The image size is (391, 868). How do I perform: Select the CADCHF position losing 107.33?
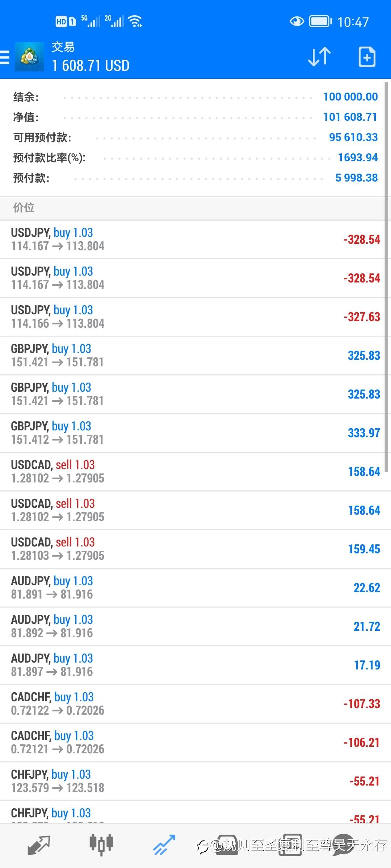pos(195,704)
